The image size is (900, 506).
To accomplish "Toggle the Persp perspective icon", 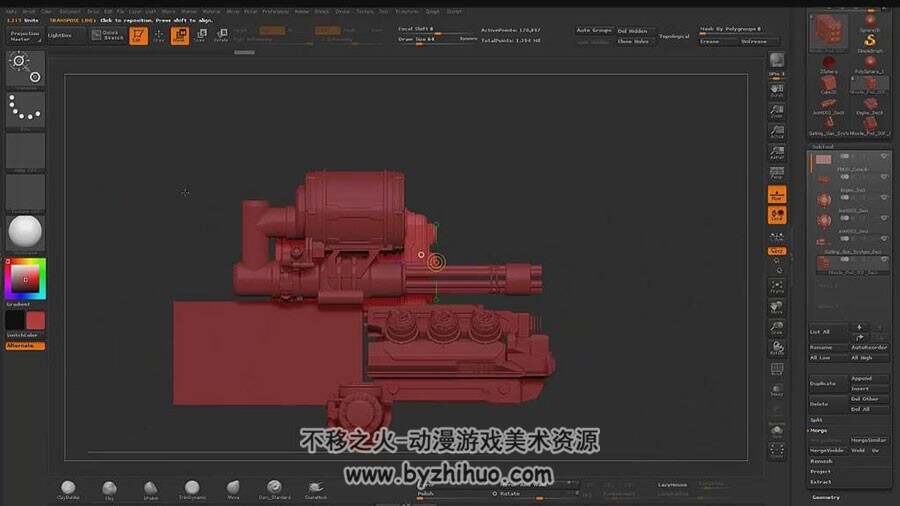I will tap(777, 173).
